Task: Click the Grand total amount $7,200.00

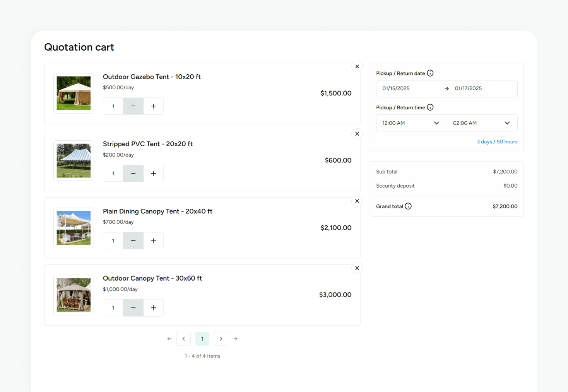Action: coord(505,206)
